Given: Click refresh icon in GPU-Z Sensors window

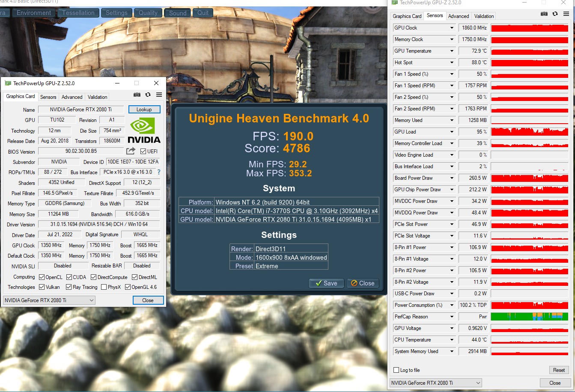Looking at the screenshot, I should pyautogui.click(x=555, y=14).
